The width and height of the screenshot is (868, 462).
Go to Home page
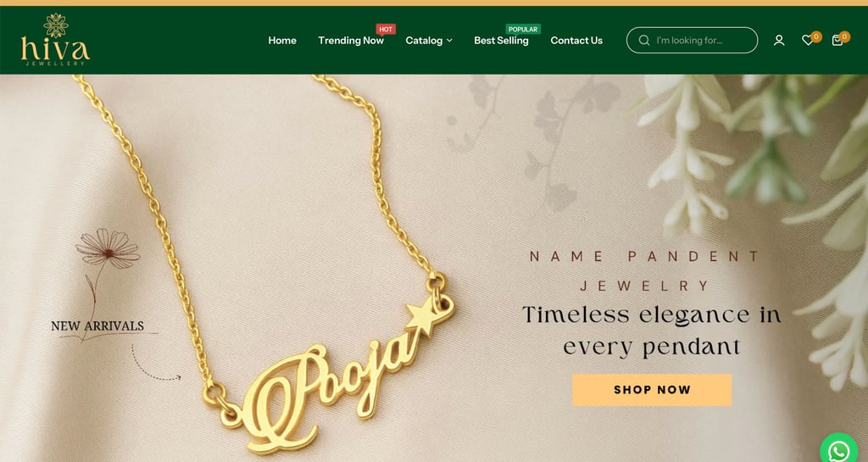point(282,41)
